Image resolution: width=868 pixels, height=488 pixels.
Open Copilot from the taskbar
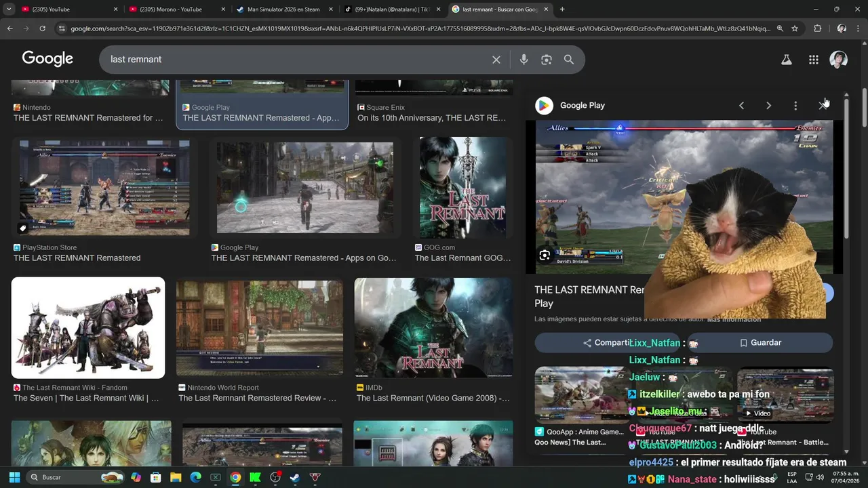pos(136,477)
